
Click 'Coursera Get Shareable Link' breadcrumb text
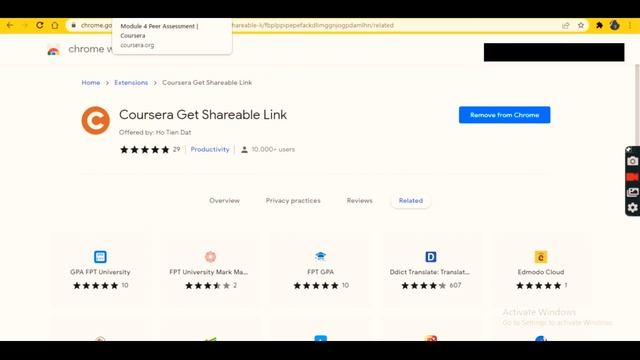coord(207,82)
